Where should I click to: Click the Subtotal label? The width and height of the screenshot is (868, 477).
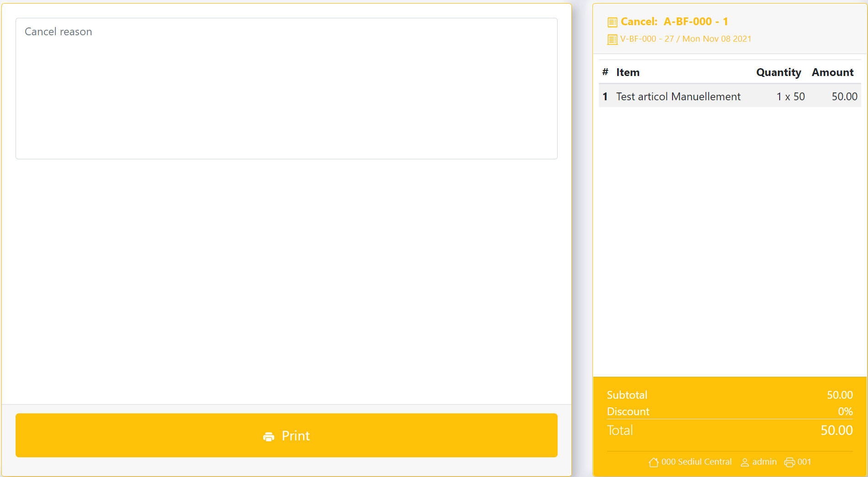point(627,395)
